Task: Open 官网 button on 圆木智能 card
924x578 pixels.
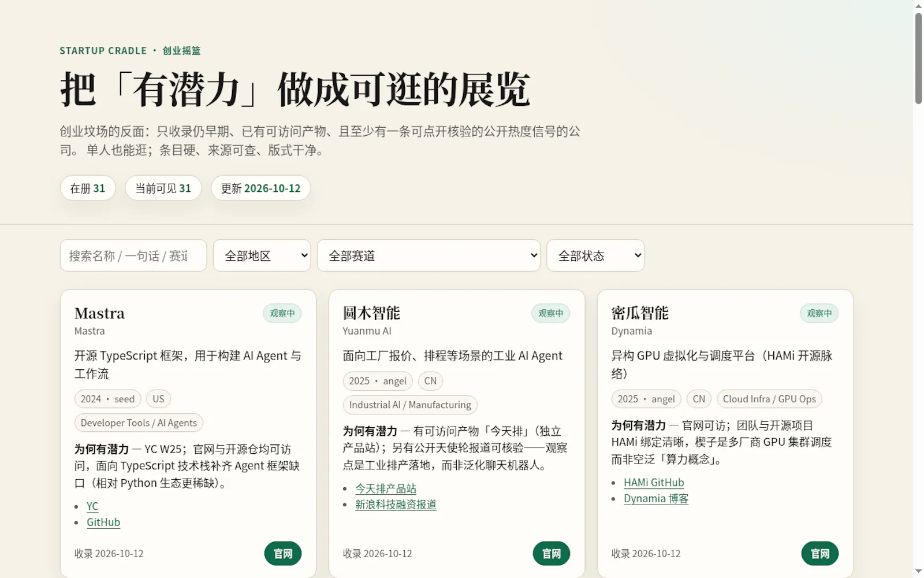Action: click(x=552, y=554)
